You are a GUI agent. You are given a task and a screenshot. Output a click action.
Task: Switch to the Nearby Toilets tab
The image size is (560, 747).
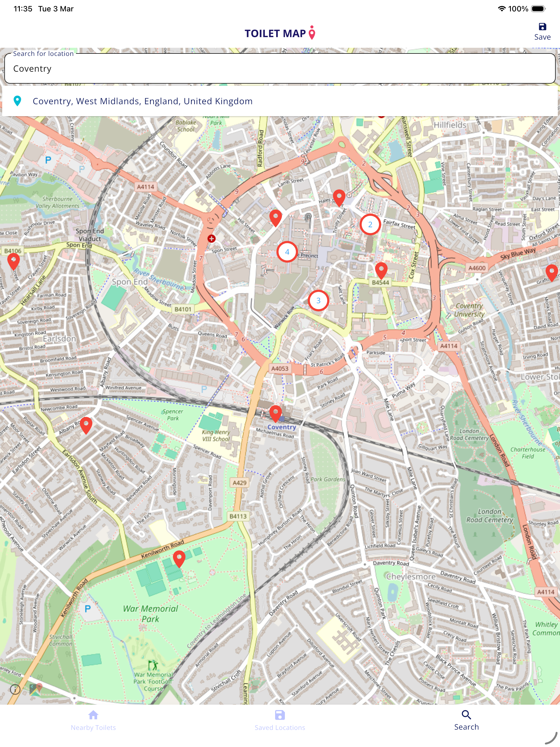coord(93,721)
